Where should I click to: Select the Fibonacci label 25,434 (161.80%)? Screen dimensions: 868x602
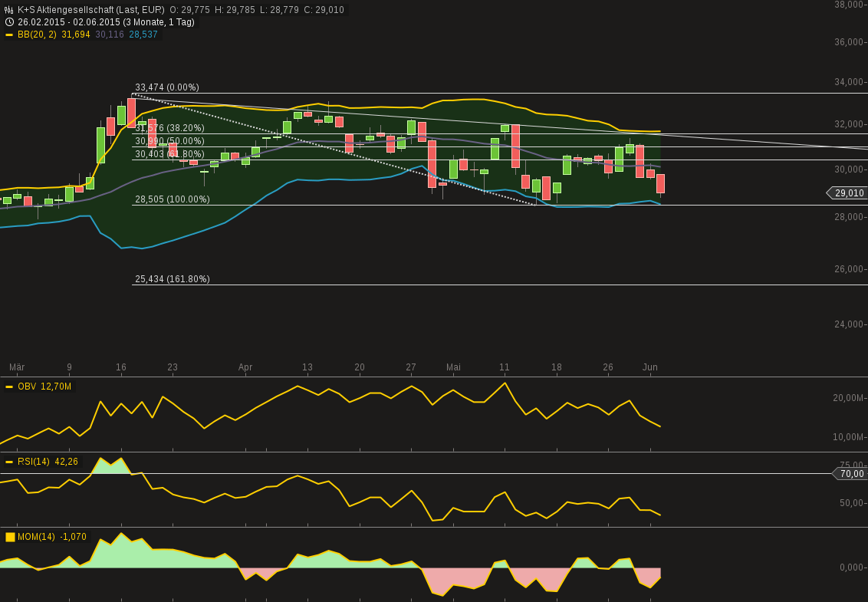point(173,279)
